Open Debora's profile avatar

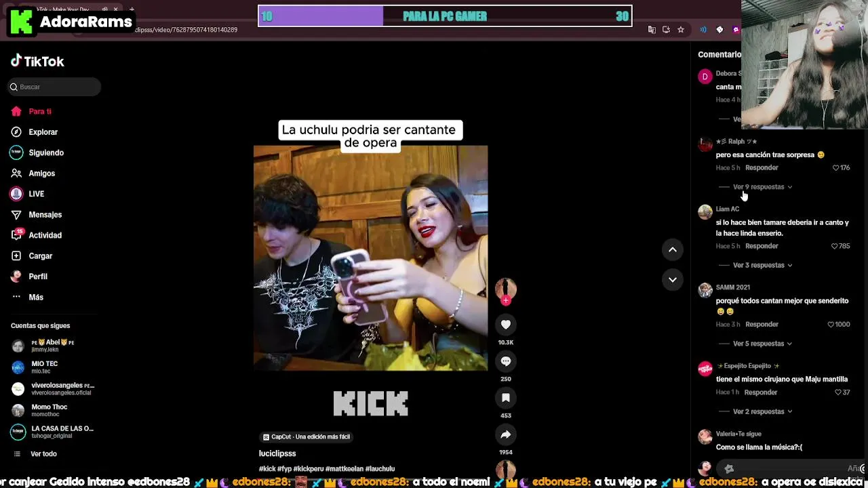tap(705, 77)
